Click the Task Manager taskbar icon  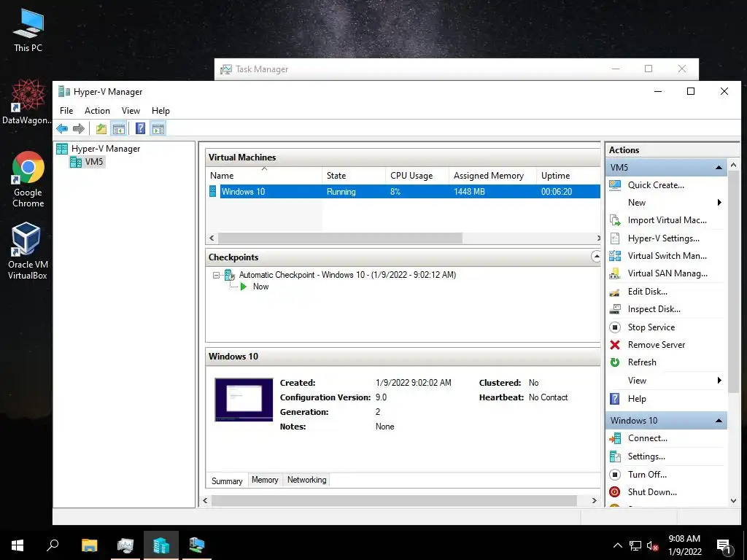click(125, 545)
